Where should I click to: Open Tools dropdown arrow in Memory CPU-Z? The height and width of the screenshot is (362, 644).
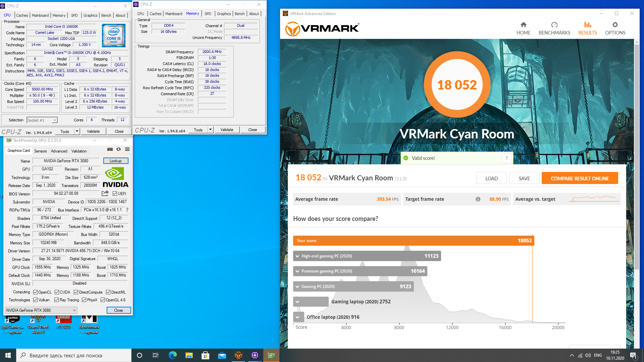click(x=210, y=130)
